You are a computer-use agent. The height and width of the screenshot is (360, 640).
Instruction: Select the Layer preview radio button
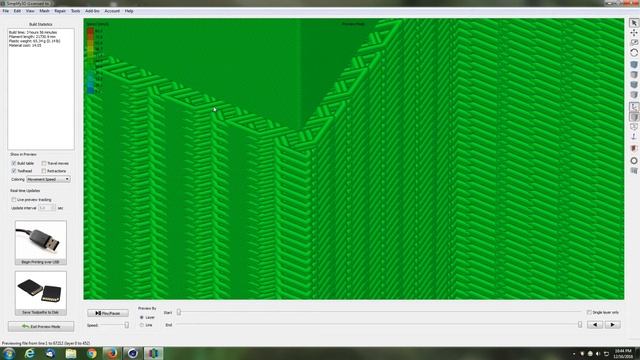click(142, 317)
